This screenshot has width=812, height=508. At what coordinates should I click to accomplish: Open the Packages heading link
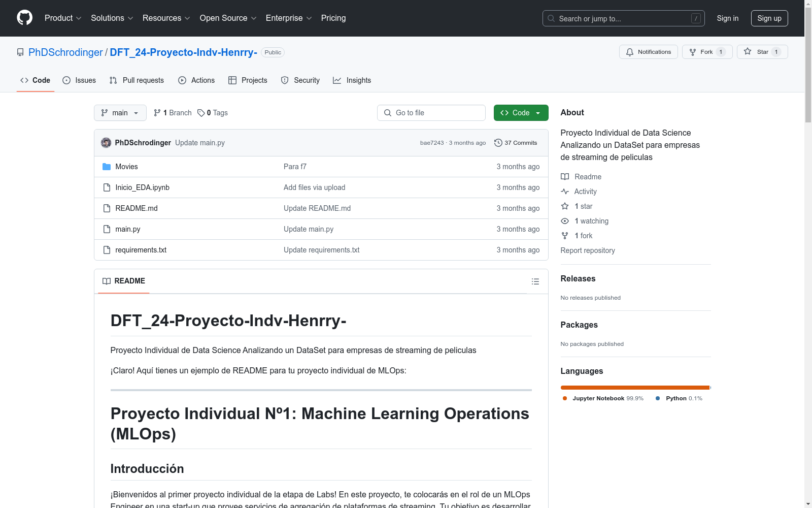[579, 325]
